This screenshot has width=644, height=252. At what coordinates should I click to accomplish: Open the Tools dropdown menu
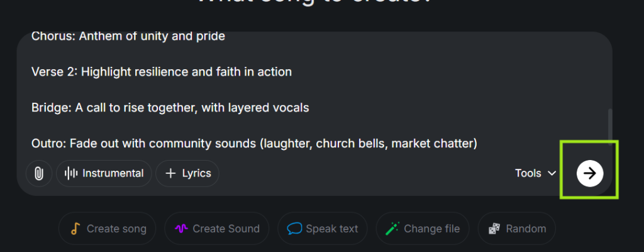point(528,173)
